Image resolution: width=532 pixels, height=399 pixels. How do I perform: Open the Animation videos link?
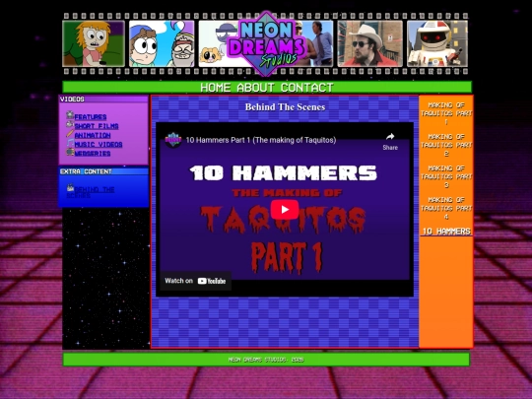93,135
